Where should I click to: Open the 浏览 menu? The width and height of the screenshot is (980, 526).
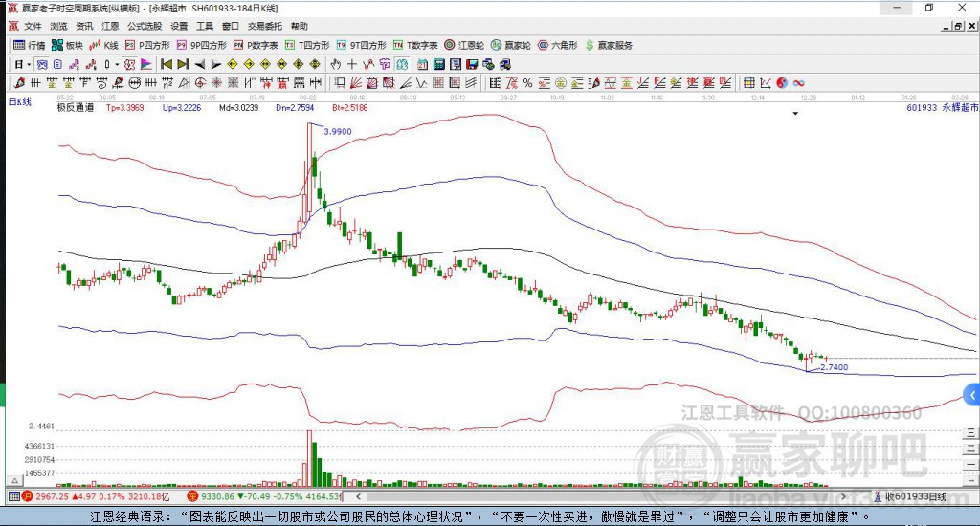58,26
